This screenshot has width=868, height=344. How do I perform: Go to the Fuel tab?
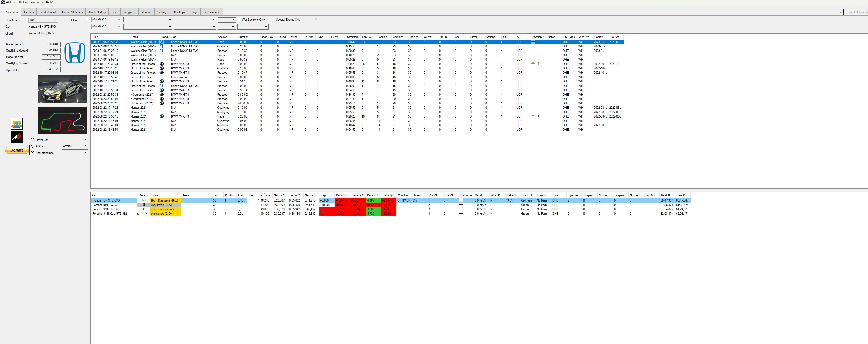pyautogui.click(x=115, y=12)
